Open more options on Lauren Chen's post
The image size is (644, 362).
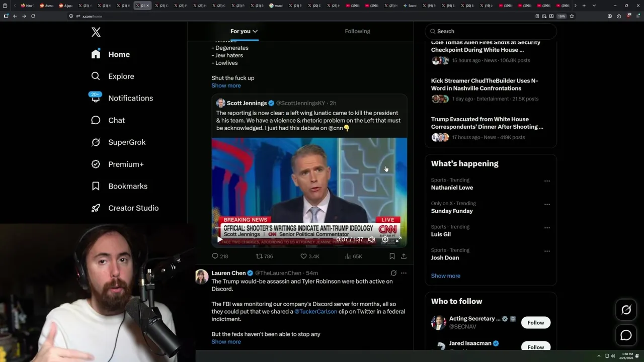(404, 273)
